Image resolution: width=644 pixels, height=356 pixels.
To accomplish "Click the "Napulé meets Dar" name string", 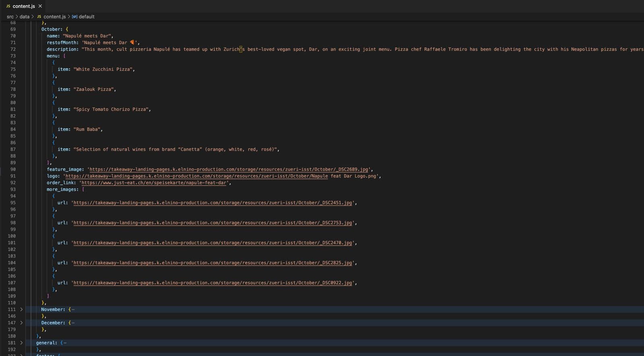I will click(88, 36).
